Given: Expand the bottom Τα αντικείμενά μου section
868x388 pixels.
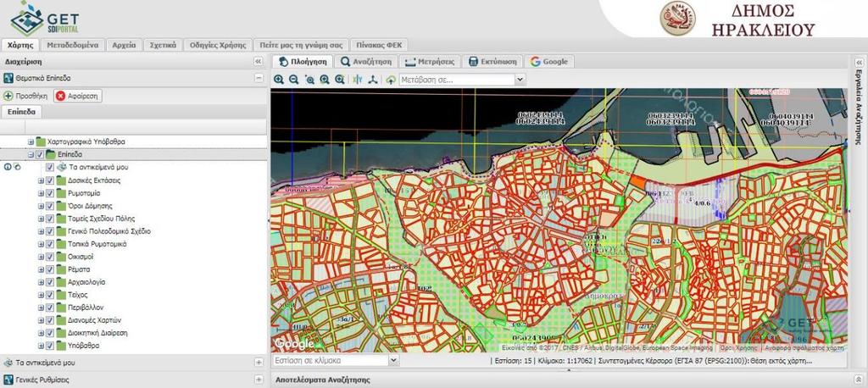Looking at the screenshot, I should tap(259, 363).
